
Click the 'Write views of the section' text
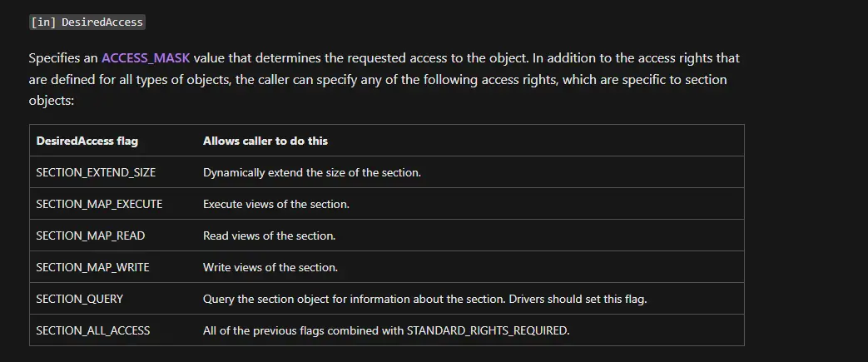coord(270,267)
